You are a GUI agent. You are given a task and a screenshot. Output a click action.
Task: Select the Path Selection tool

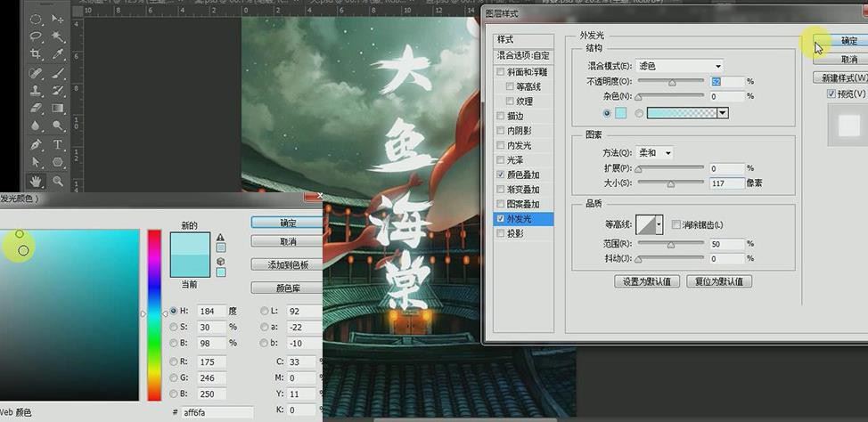(36, 162)
